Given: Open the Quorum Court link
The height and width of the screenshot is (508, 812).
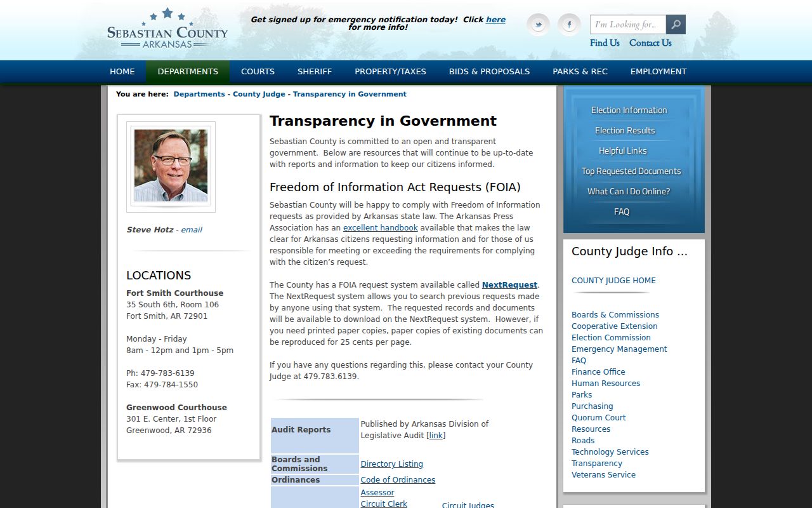Looking at the screenshot, I should pos(599,418).
